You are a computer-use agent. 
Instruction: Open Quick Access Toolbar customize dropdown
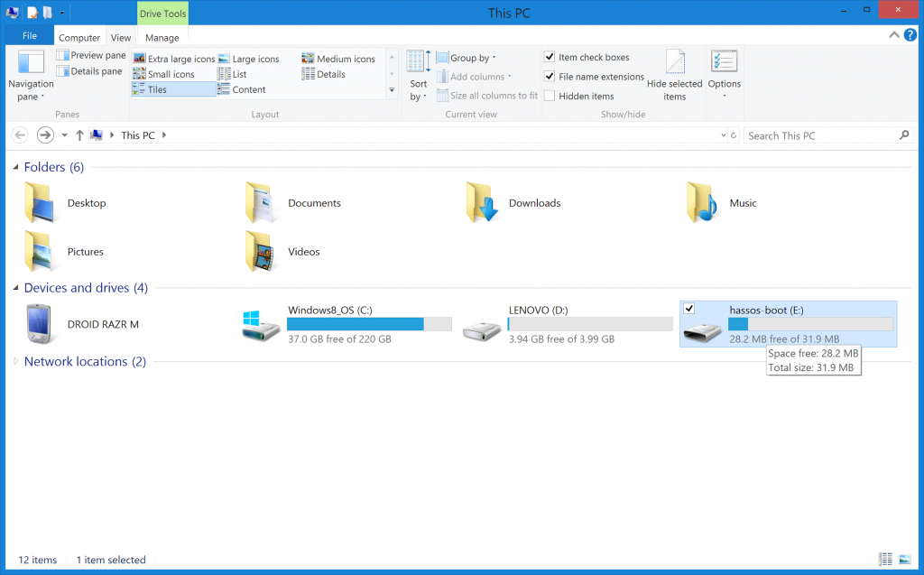[61, 13]
